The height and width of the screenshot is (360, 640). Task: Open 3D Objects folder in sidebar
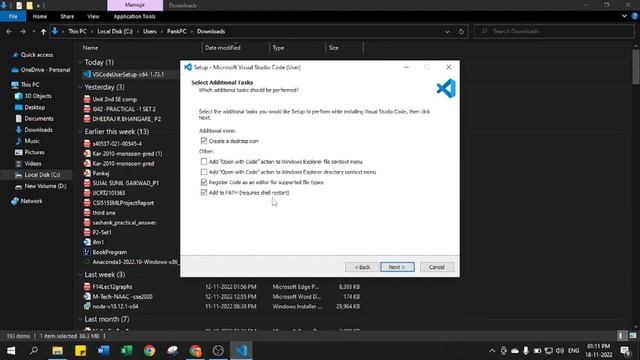[x=38, y=96]
